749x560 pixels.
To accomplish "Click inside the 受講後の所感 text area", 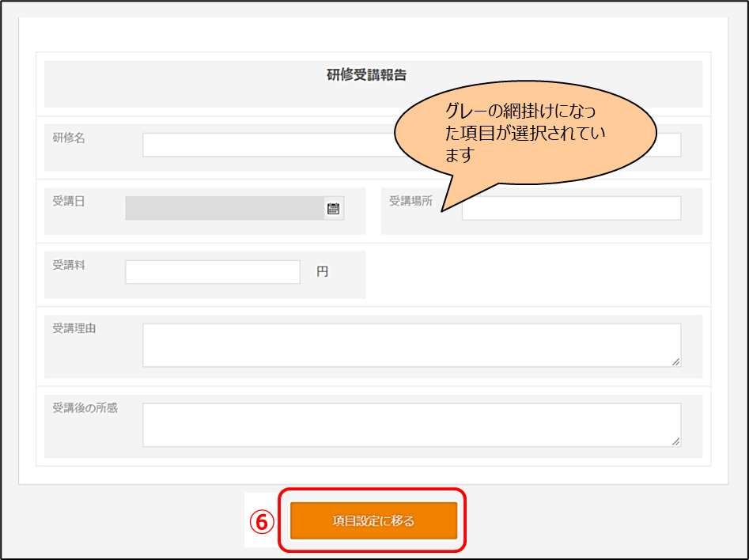I will [x=412, y=425].
